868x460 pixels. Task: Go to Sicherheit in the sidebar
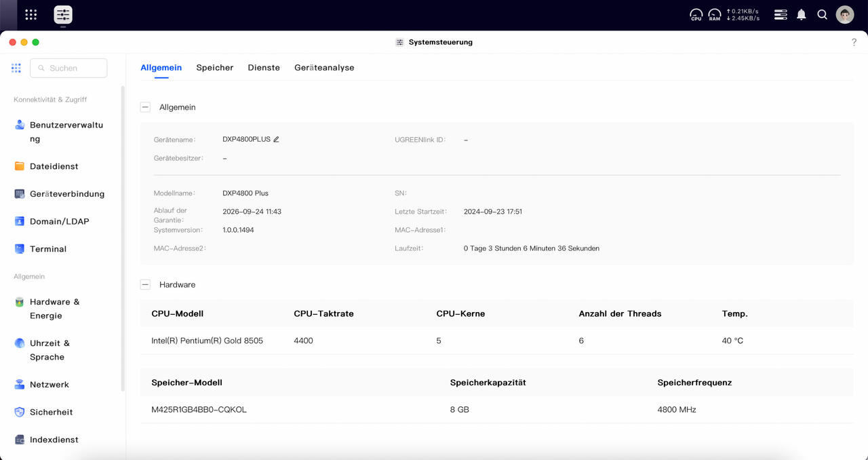pos(44,412)
